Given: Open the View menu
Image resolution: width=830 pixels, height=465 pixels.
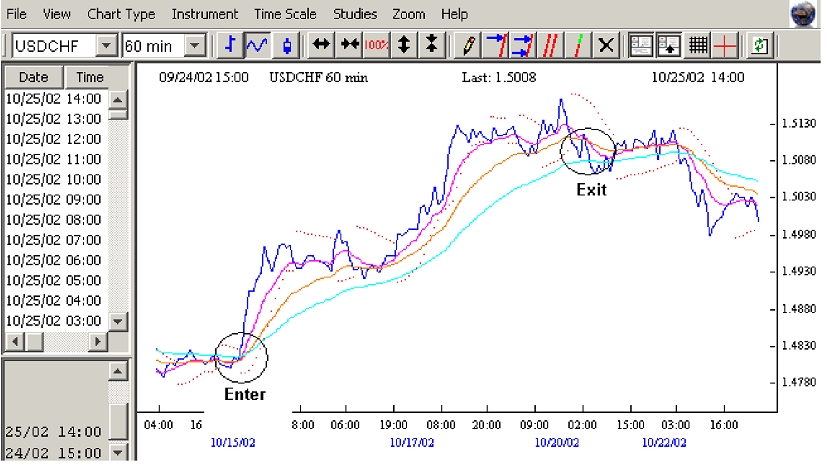Looking at the screenshot, I should pyautogui.click(x=57, y=14).
